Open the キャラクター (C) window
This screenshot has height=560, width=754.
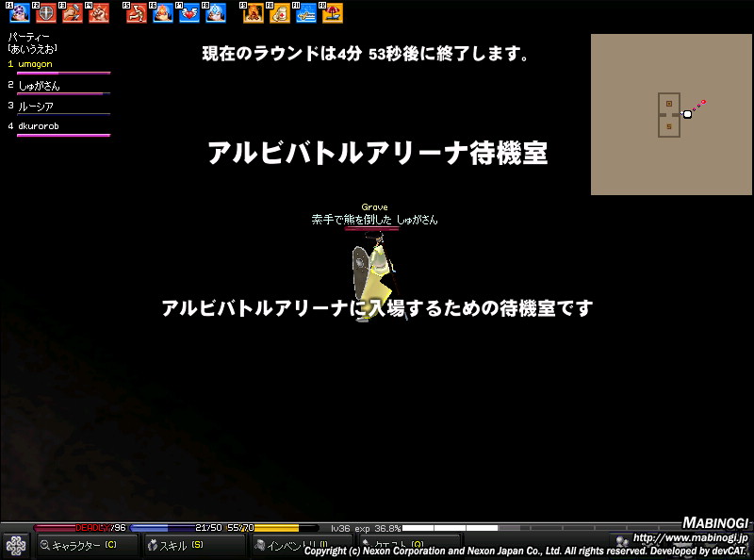coord(86,545)
